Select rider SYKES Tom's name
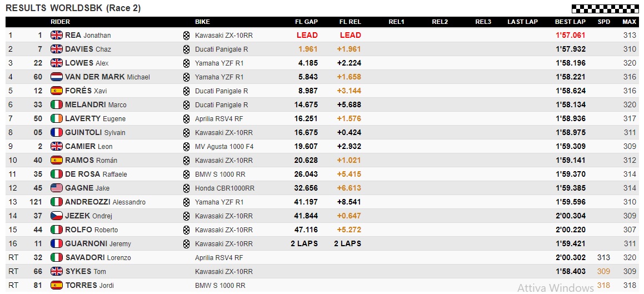 [85, 271]
